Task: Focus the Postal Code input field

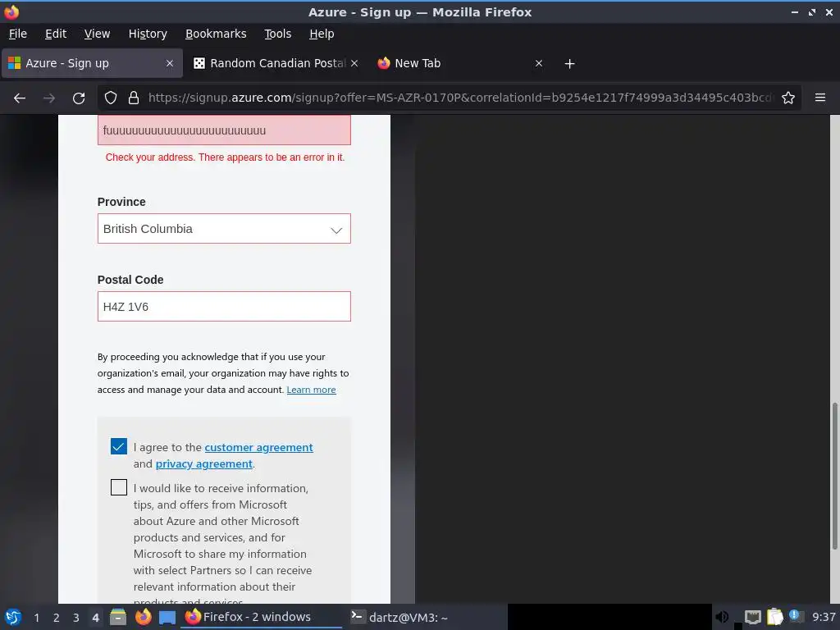Action: click(x=224, y=307)
